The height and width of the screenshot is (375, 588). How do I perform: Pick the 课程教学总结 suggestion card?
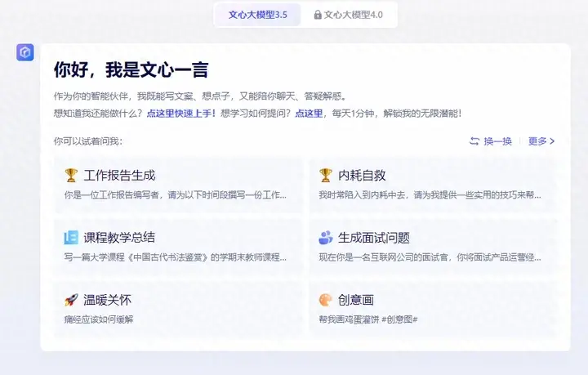tap(178, 247)
